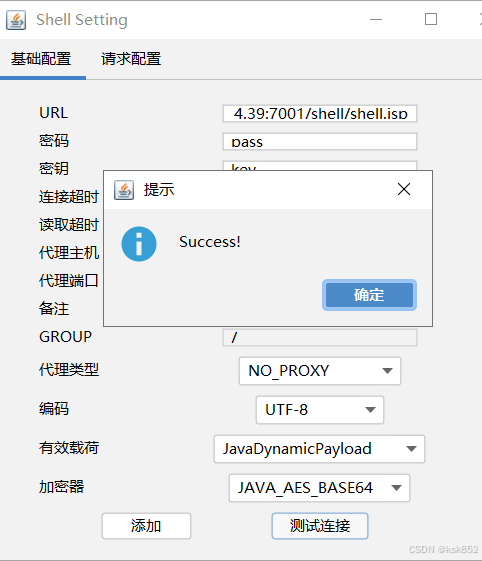Click the 备注 label

54,308
